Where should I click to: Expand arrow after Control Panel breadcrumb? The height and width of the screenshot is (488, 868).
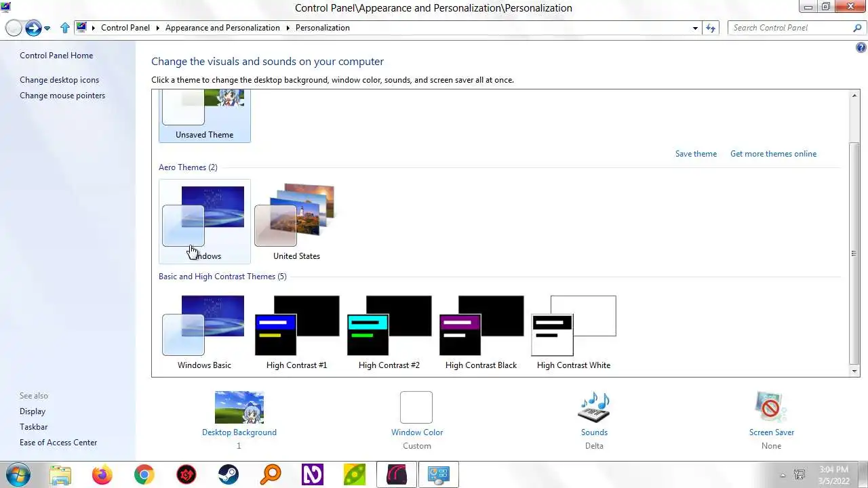coord(157,28)
